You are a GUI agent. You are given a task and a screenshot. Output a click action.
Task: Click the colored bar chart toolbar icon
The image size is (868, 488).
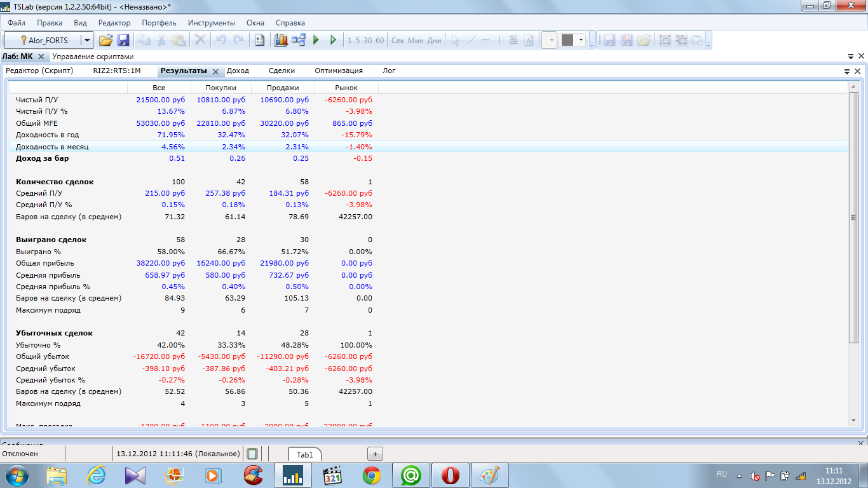(x=281, y=40)
